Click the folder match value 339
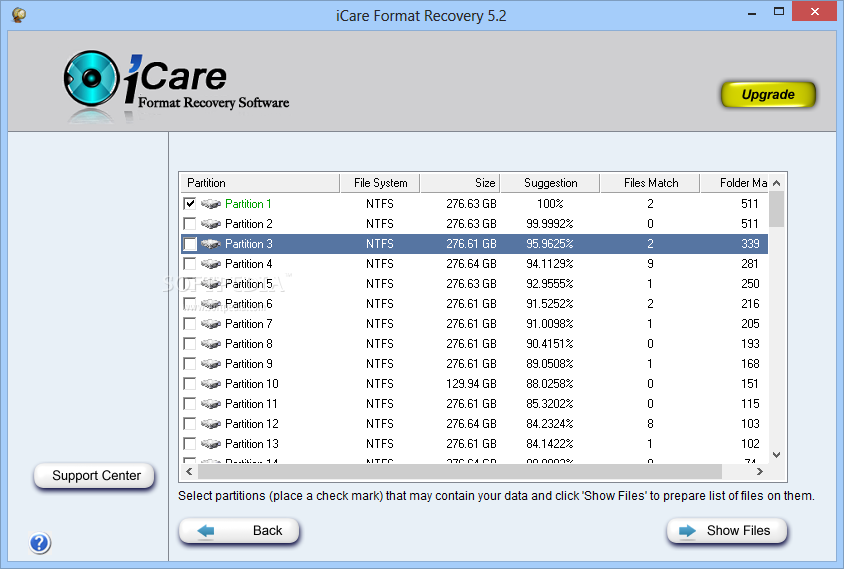This screenshot has height=569, width=844. pos(750,244)
